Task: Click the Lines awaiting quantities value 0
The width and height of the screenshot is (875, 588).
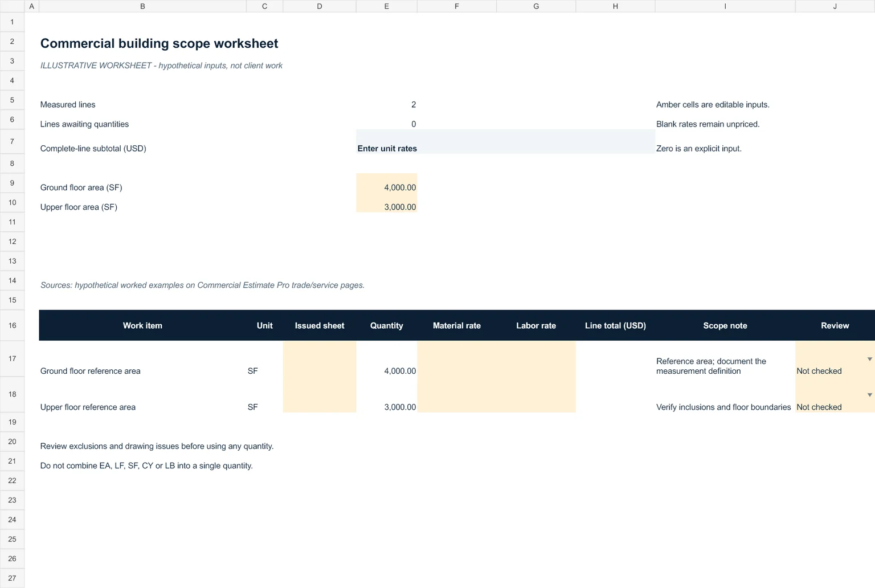Action: (x=414, y=124)
